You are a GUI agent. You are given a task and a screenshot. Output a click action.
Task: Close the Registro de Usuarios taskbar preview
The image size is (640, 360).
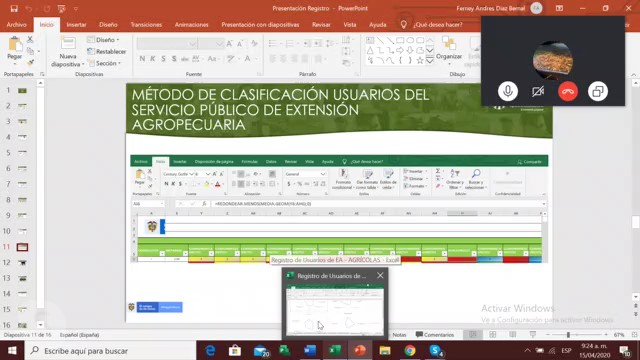[380, 276]
